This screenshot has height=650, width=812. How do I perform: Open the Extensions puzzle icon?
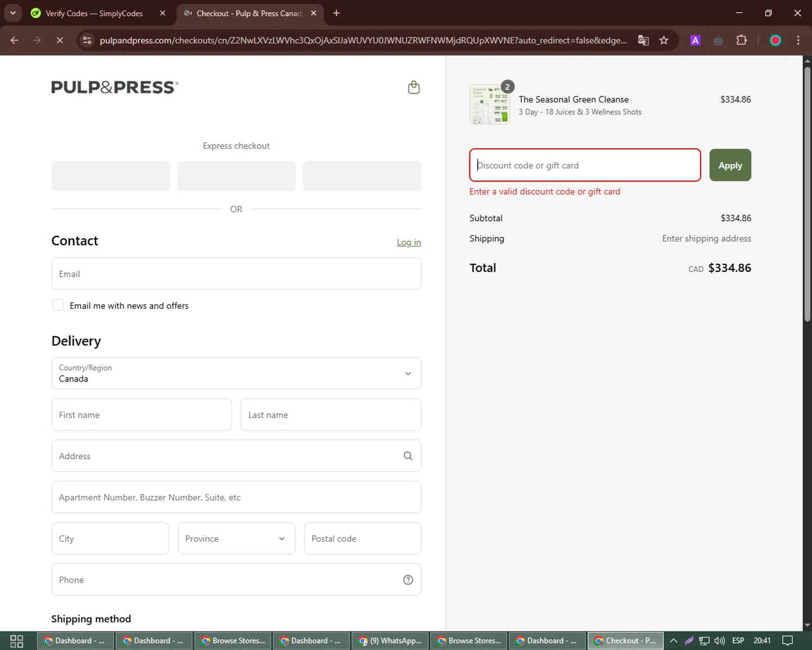tap(741, 40)
